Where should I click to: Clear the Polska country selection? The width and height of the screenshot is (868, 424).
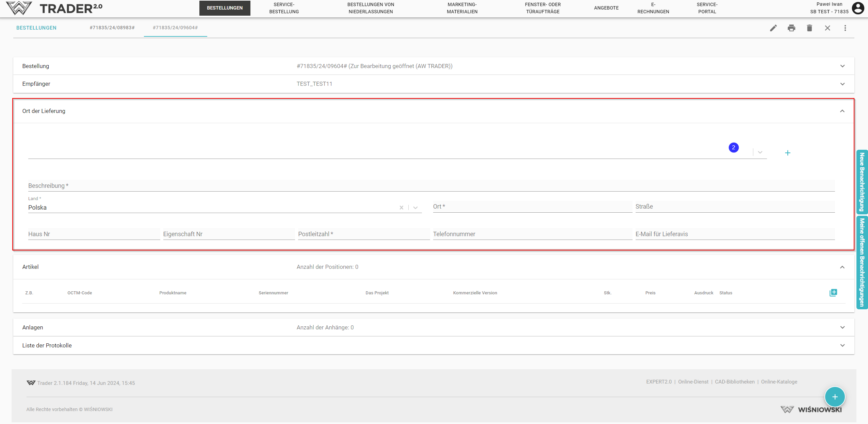[x=401, y=208]
